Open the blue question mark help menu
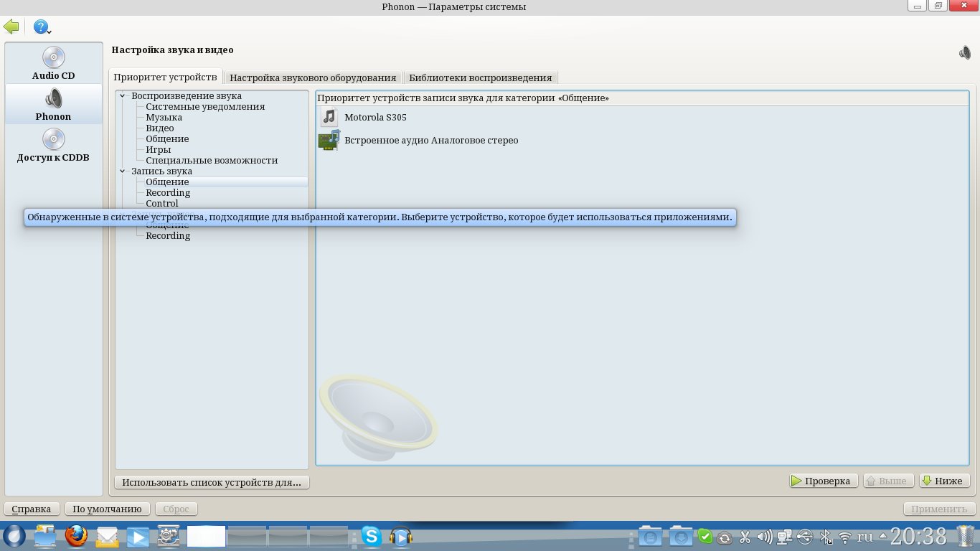The image size is (980, 551). pos(42,27)
